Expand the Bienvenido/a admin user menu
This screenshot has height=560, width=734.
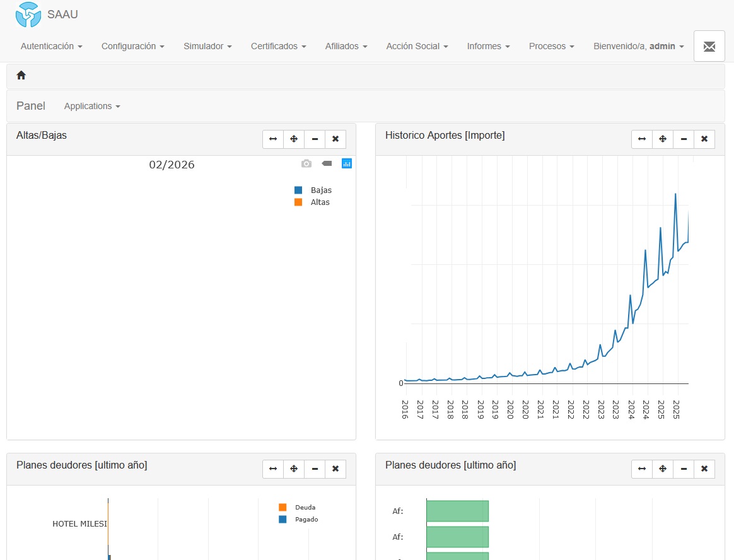click(638, 46)
